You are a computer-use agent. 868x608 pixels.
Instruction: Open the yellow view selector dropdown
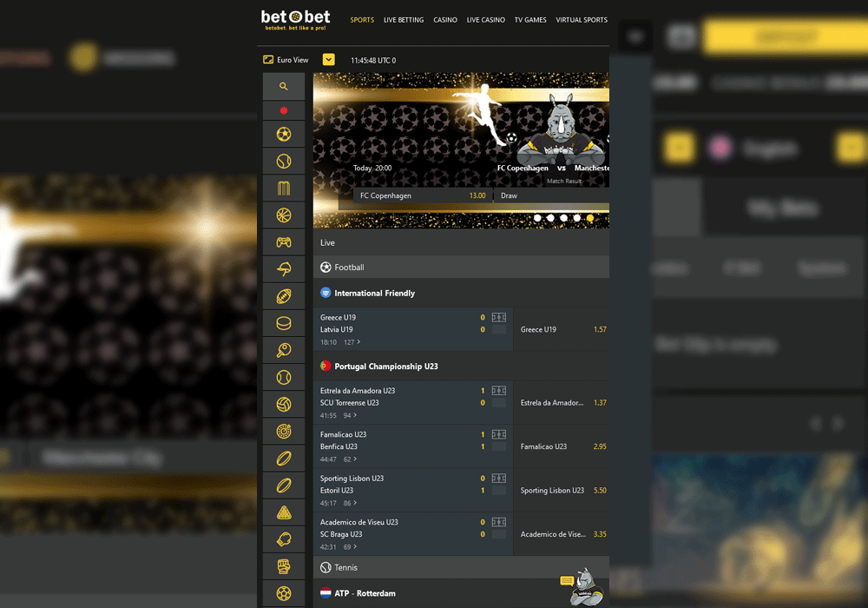(329, 59)
